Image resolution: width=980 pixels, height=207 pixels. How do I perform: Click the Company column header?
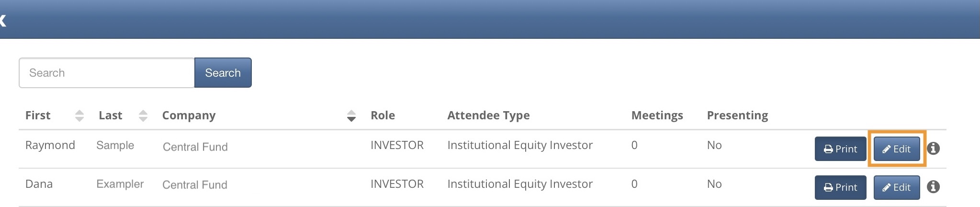(189, 115)
